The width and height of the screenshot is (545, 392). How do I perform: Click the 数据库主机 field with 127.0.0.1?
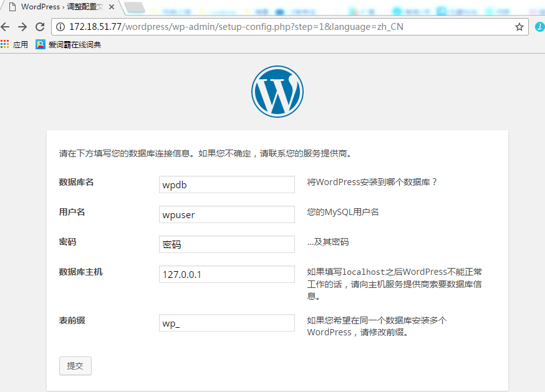(x=227, y=274)
